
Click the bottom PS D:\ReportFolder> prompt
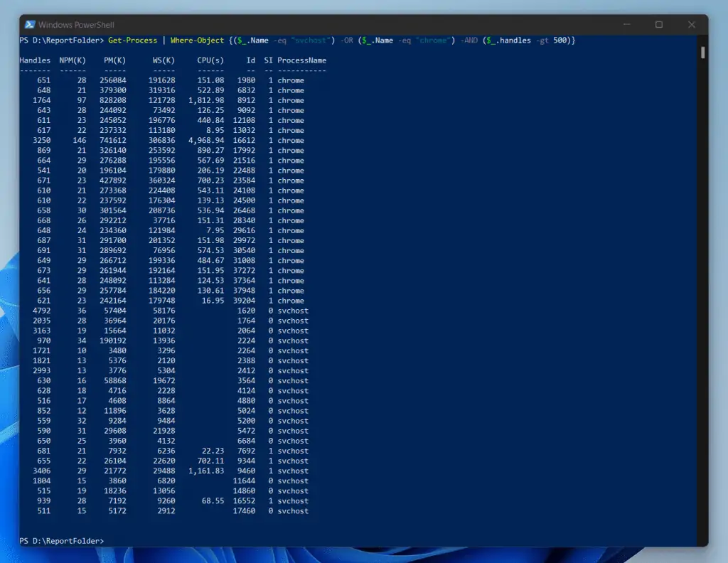(62, 541)
